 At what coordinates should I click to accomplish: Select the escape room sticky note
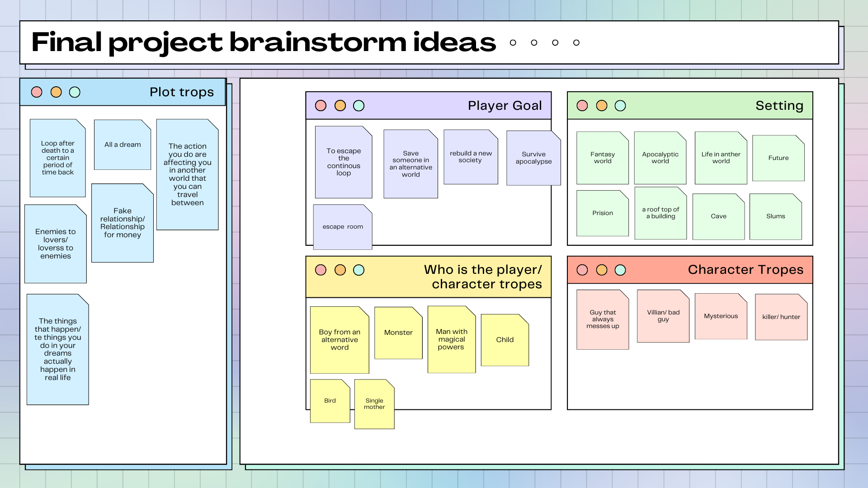[x=343, y=226]
